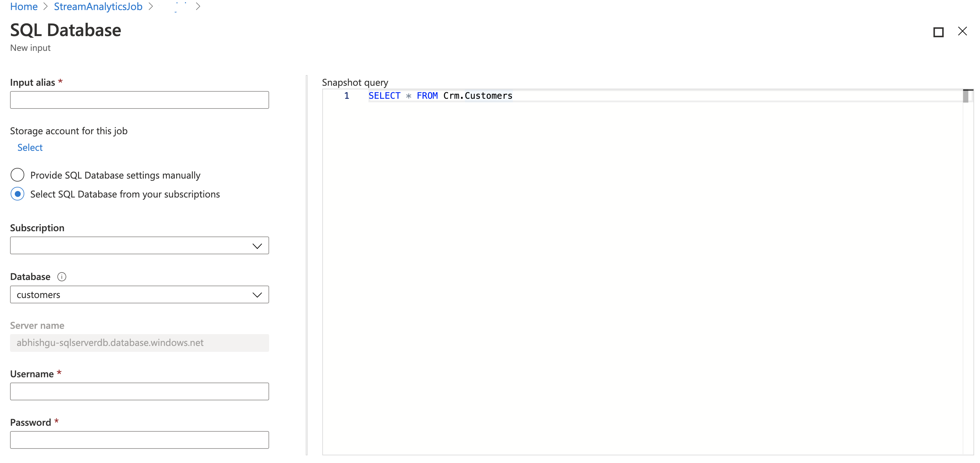Click Select link under Storage account
This screenshot has height=463, width=980.
coord(30,148)
